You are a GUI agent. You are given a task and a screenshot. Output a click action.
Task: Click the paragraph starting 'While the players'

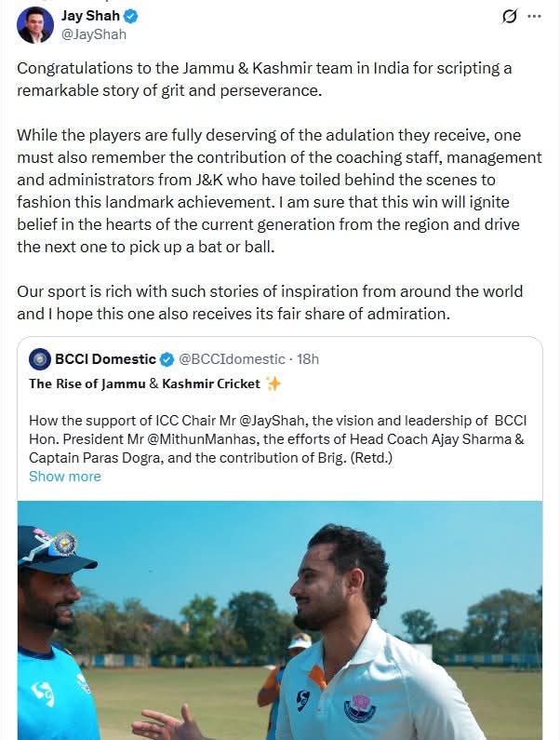tap(279, 190)
